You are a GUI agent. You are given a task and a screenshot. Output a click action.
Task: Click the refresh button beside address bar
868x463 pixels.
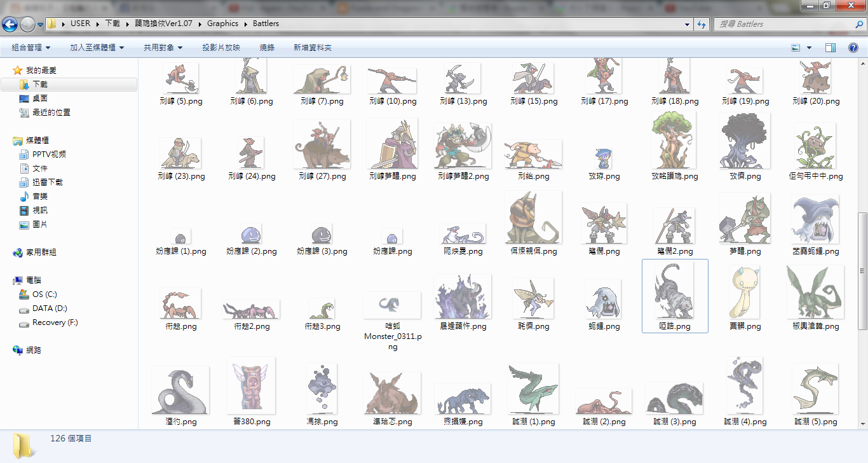(x=702, y=24)
